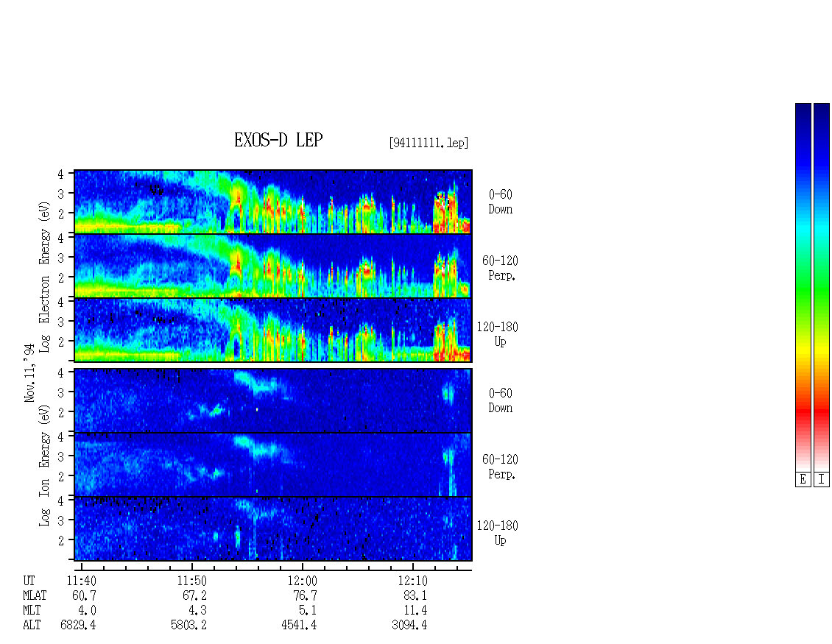Click the MLT value 5.1
This screenshot has height=644, width=832.
[x=309, y=611]
